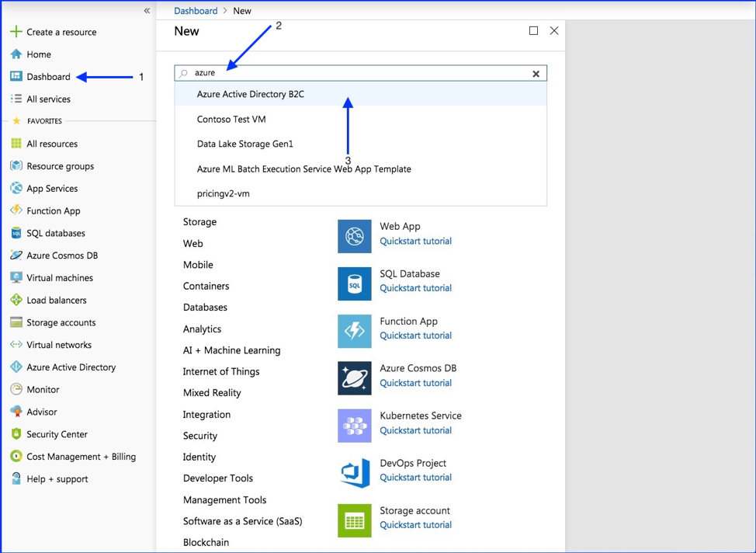
Task: Select the Analytics category
Action: [202, 329]
